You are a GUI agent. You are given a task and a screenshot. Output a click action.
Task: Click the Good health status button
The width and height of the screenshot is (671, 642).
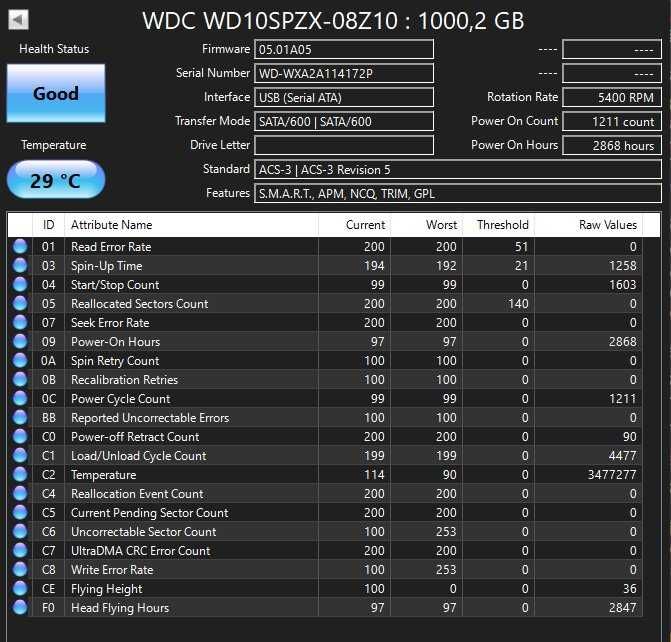tap(56, 93)
